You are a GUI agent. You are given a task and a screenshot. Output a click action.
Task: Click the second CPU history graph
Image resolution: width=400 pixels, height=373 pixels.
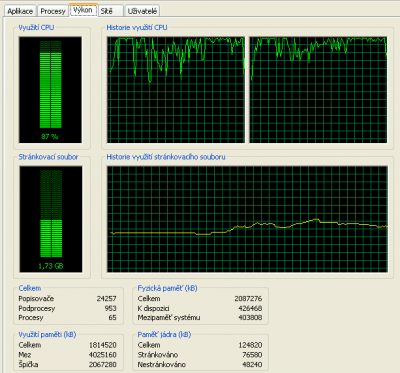pos(318,90)
